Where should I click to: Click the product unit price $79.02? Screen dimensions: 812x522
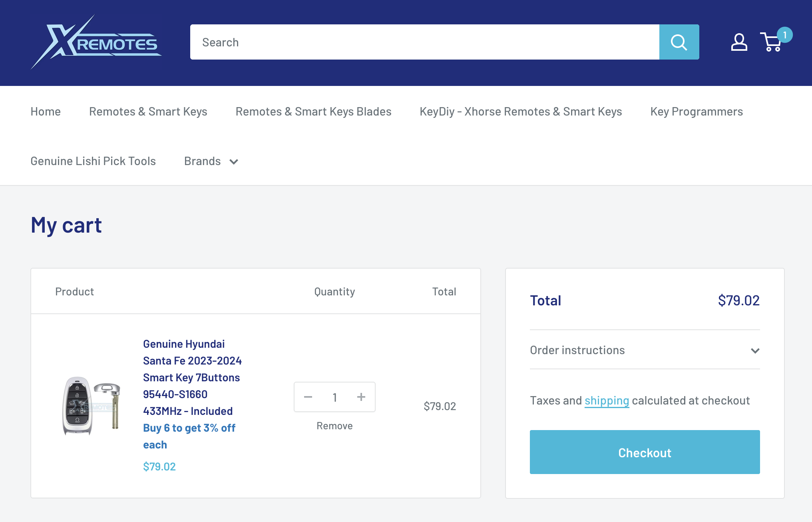click(x=159, y=466)
